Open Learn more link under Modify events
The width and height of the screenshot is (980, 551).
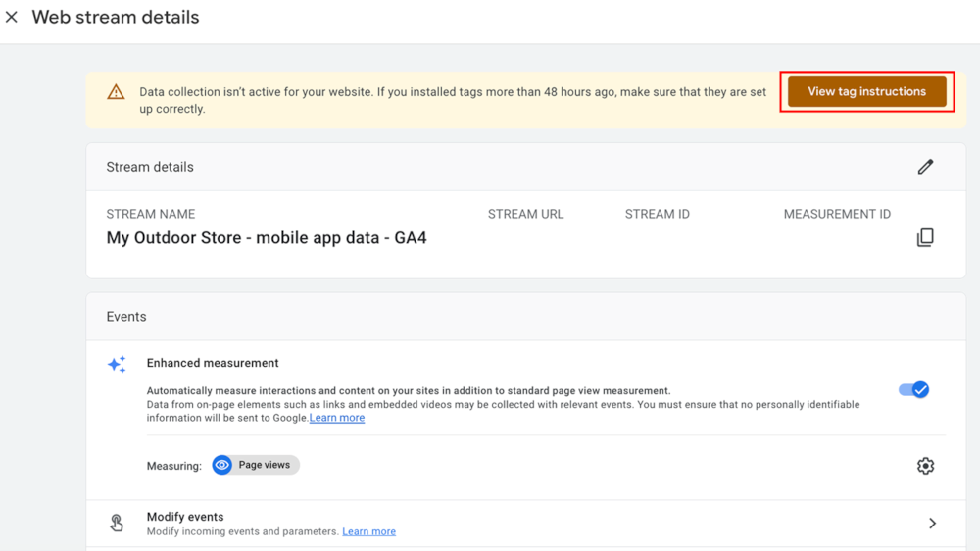tap(368, 531)
